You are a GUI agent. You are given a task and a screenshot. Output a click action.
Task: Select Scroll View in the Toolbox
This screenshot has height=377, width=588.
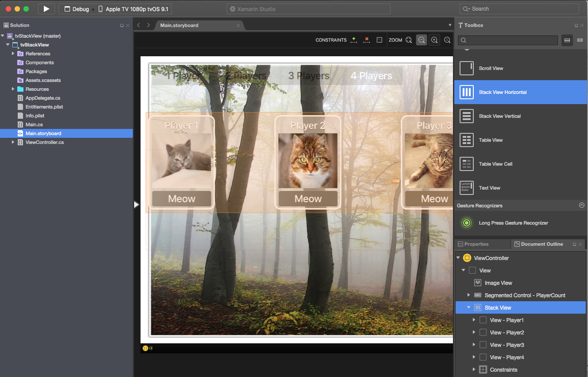[491, 68]
